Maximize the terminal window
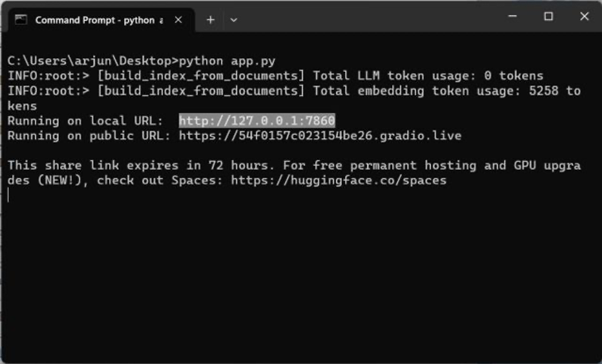Screen dimensions: 602x364 (x=548, y=16)
